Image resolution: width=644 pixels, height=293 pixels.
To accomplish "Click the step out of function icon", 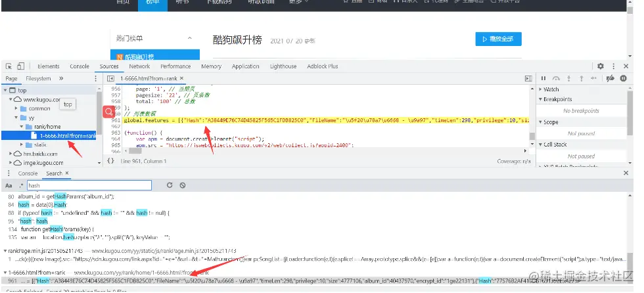I will pyautogui.click(x=581, y=78).
